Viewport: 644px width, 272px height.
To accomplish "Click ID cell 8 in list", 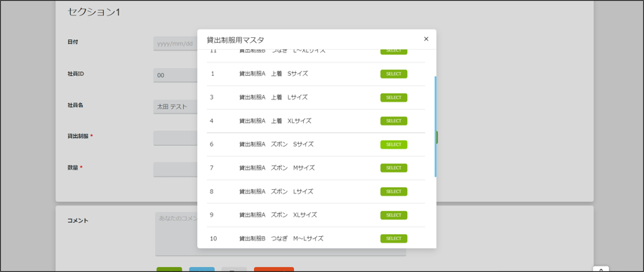I will [x=212, y=191].
